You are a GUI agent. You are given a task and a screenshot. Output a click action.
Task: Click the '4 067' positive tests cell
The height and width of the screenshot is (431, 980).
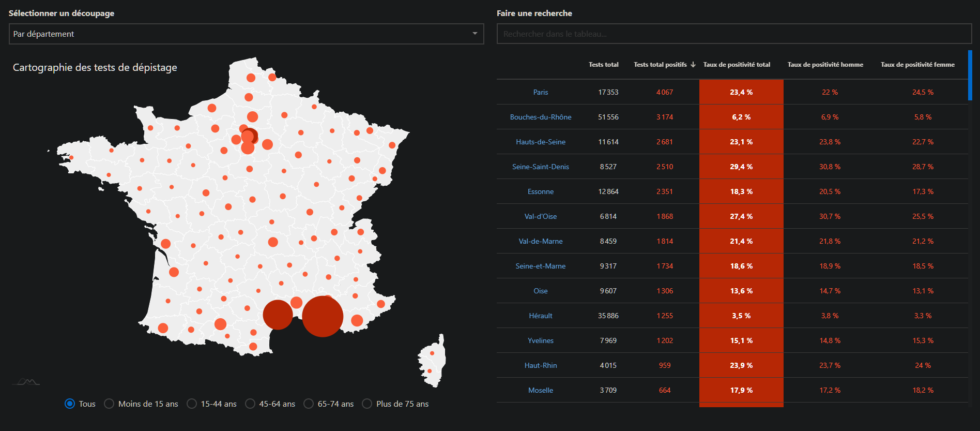click(665, 92)
